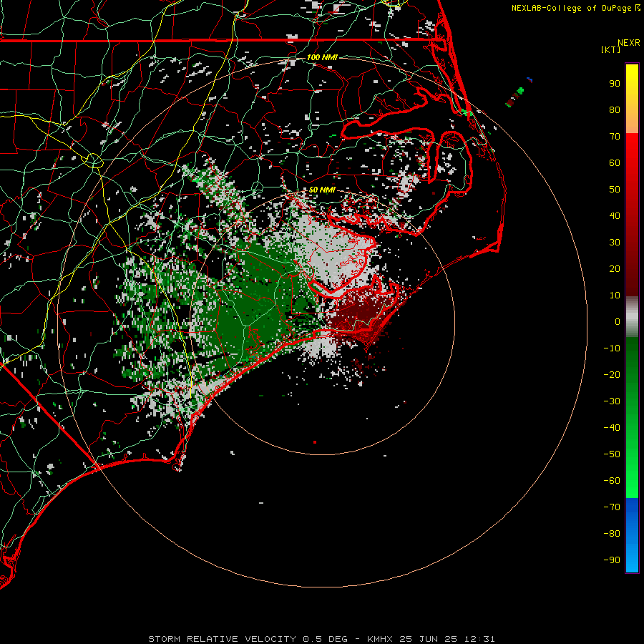
Task: Click the -40 value on the velocity scale
Action: pyautogui.click(x=612, y=428)
